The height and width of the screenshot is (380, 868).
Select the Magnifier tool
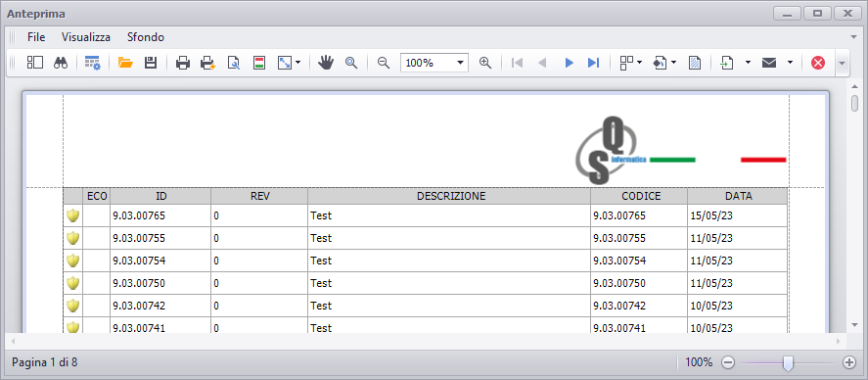[351, 63]
